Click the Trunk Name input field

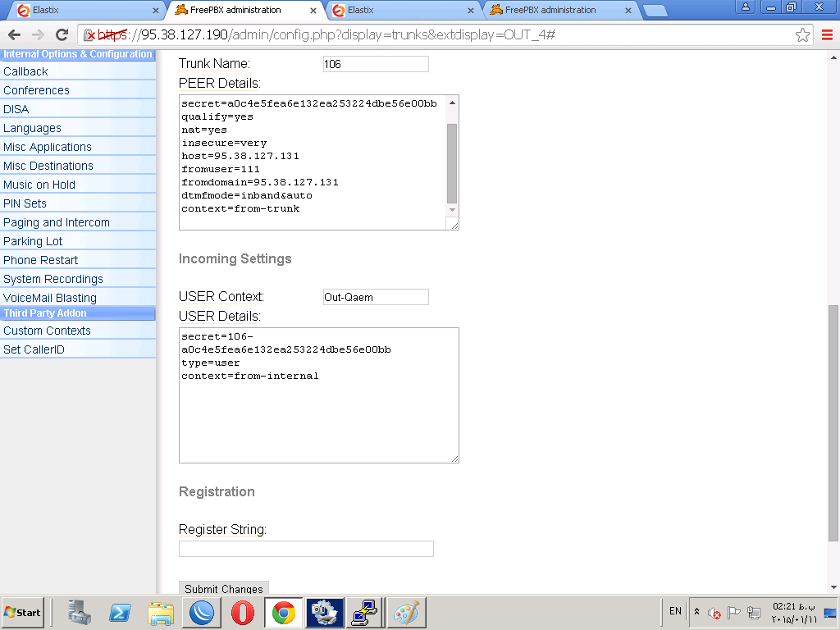pyautogui.click(x=376, y=64)
